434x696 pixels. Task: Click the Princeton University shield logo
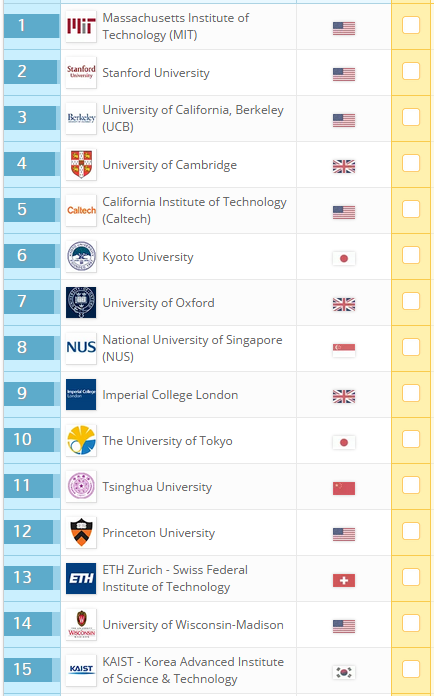(81, 532)
